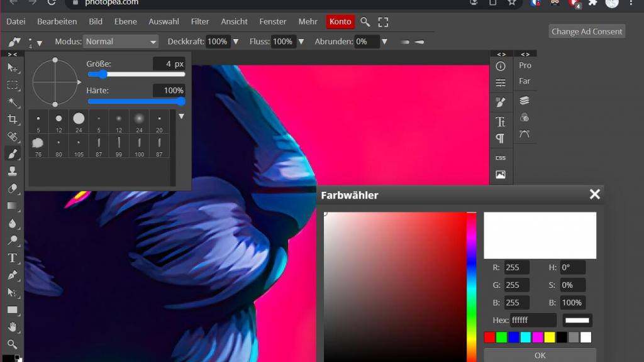Image resolution: width=644 pixels, height=362 pixels.
Task: Open the brush list options triangle
Action: tap(181, 116)
